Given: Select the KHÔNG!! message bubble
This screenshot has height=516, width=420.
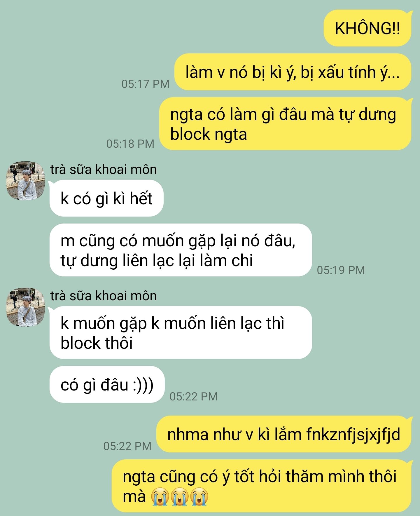Looking at the screenshot, I should click(x=367, y=28).
